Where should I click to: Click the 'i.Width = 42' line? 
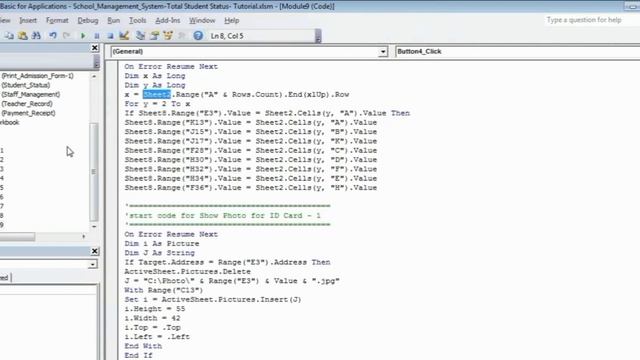tap(152, 318)
